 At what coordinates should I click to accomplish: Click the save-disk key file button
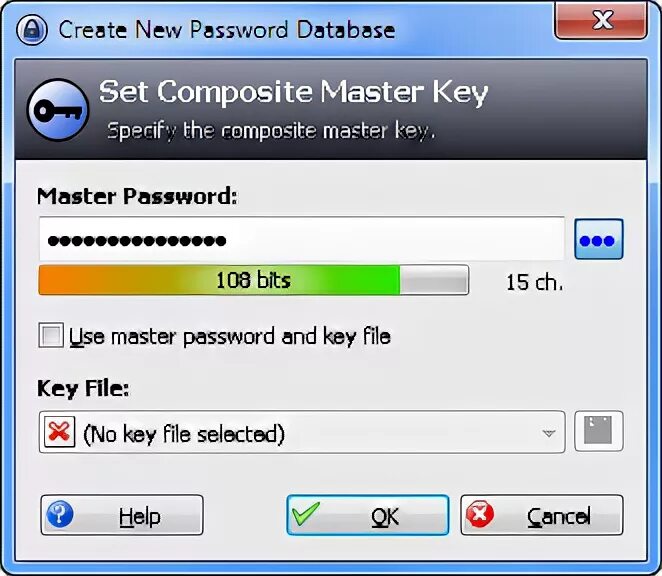[599, 431]
